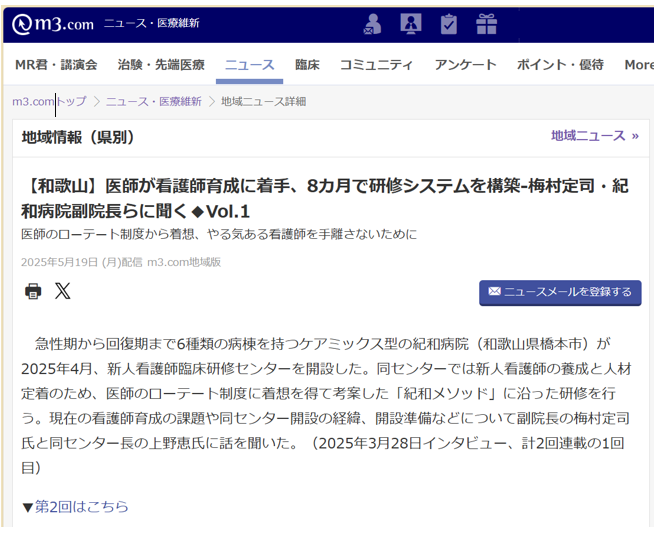Go to ニュース・医療維新 breadcrumb

point(153,102)
